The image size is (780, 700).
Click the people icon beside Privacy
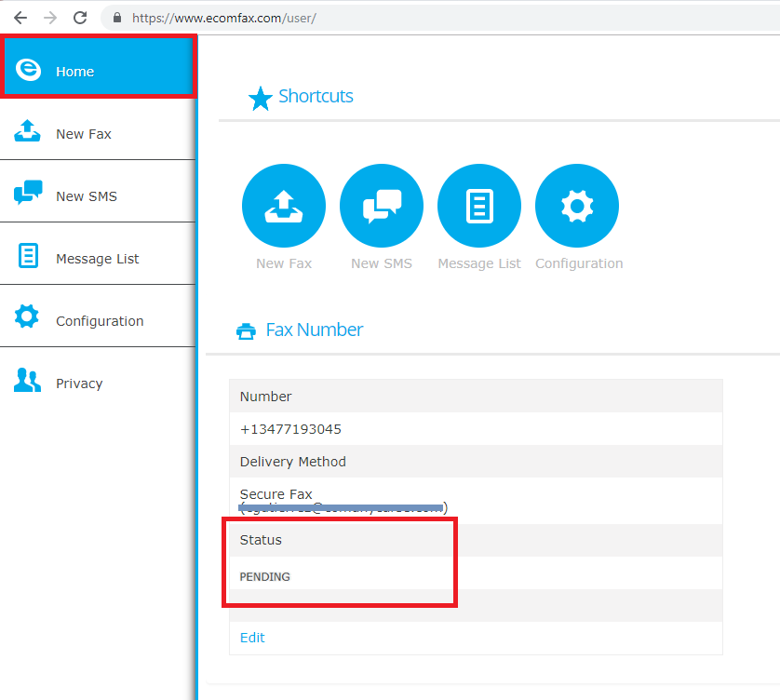point(27,380)
